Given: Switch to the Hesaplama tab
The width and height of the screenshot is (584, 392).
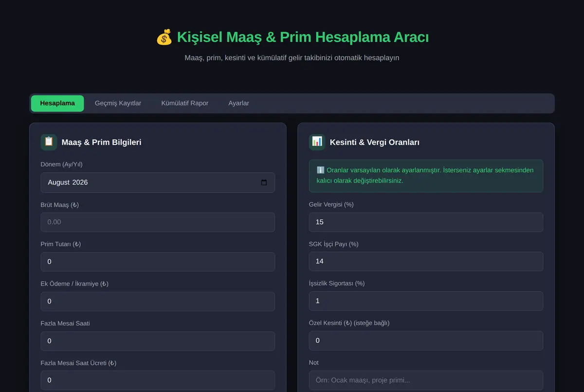Looking at the screenshot, I should click(x=57, y=103).
